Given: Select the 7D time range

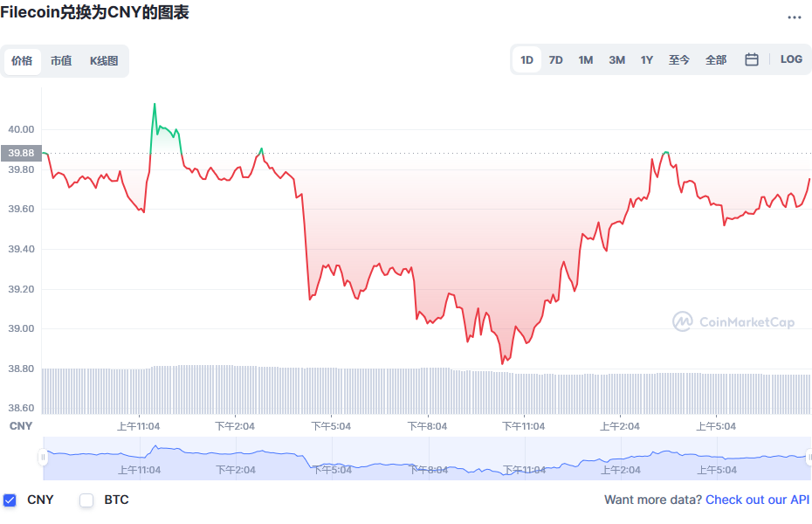Looking at the screenshot, I should (555, 60).
